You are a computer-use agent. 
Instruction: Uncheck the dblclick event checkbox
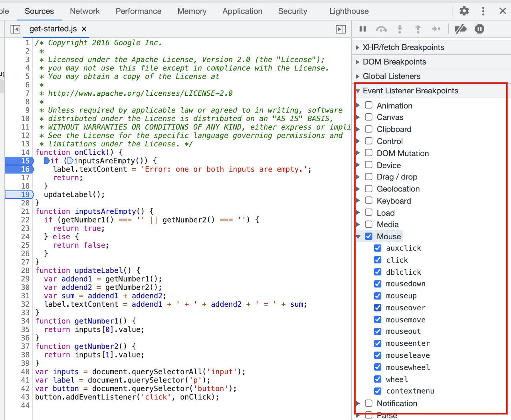(x=378, y=272)
